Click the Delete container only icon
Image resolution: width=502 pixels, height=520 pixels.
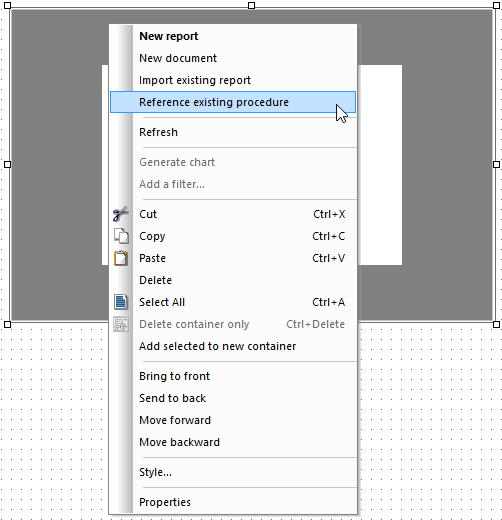click(x=121, y=324)
